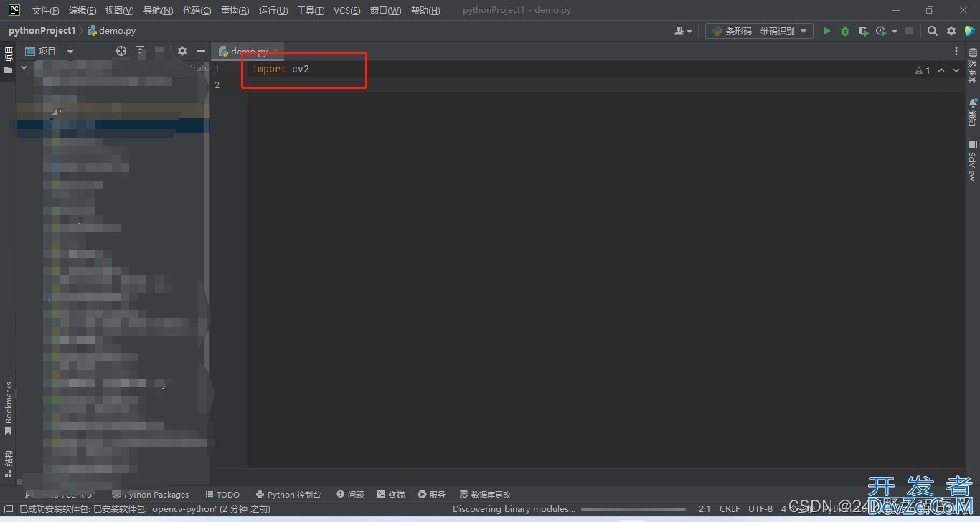Click Discovering binary modules progress bar

pyautogui.click(x=632, y=509)
